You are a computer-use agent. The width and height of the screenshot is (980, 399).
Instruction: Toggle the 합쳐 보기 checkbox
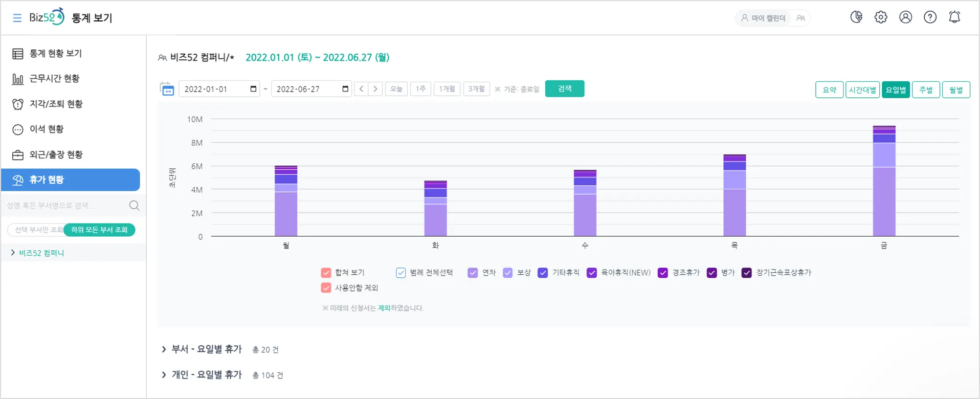[x=326, y=272]
